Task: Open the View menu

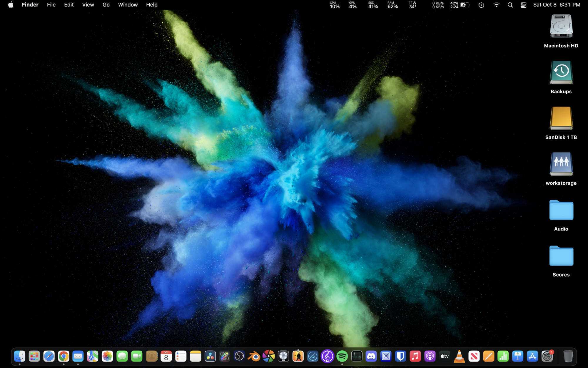Action: [x=88, y=5]
